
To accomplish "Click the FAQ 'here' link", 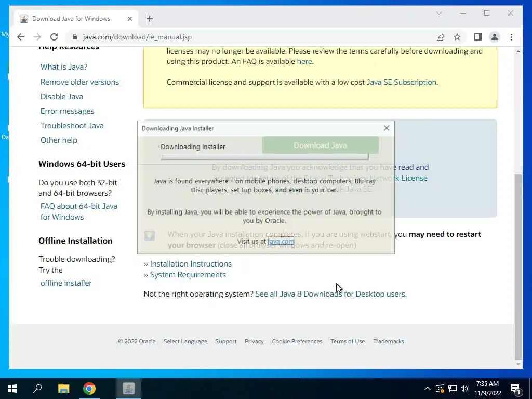I will pos(304,61).
